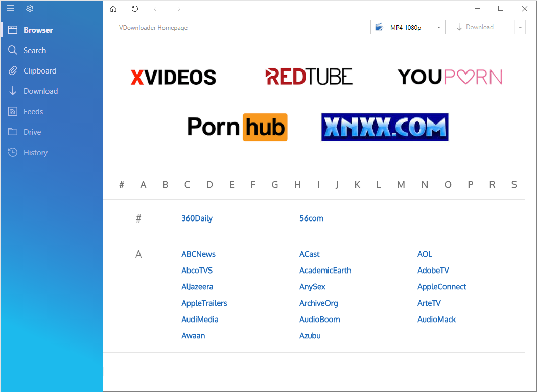
Task: Jump to index letter C
Action: point(187,185)
